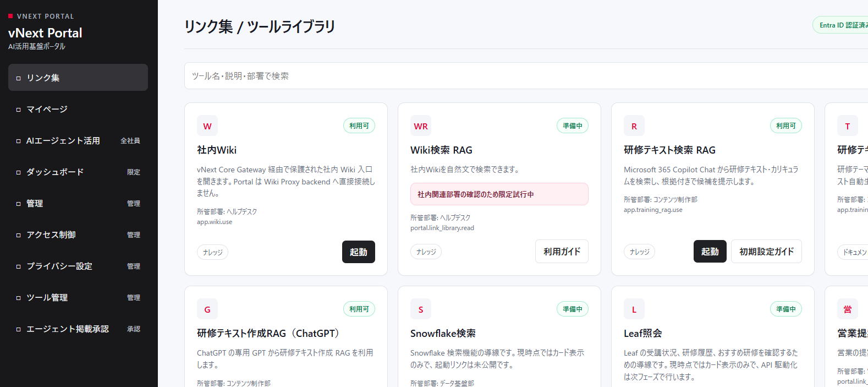Image resolution: width=868 pixels, height=387 pixels.
Task: Click 所管部署: データ基盤部 on Snowflake検索 card
Action: point(442,383)
